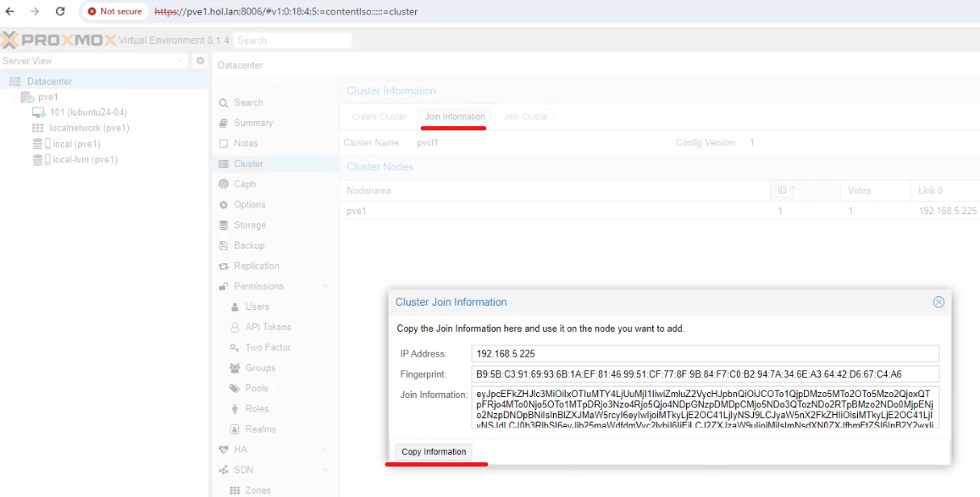
Task: Open the HA page
Action: [240, 450]
